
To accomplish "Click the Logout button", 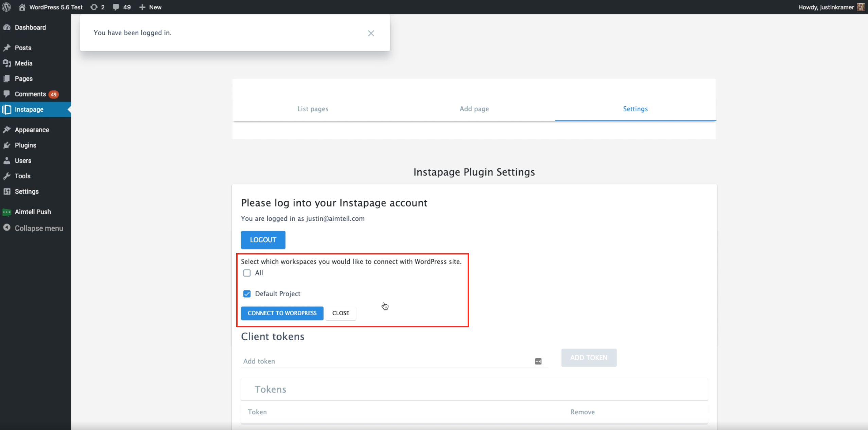I will point(263,240).
